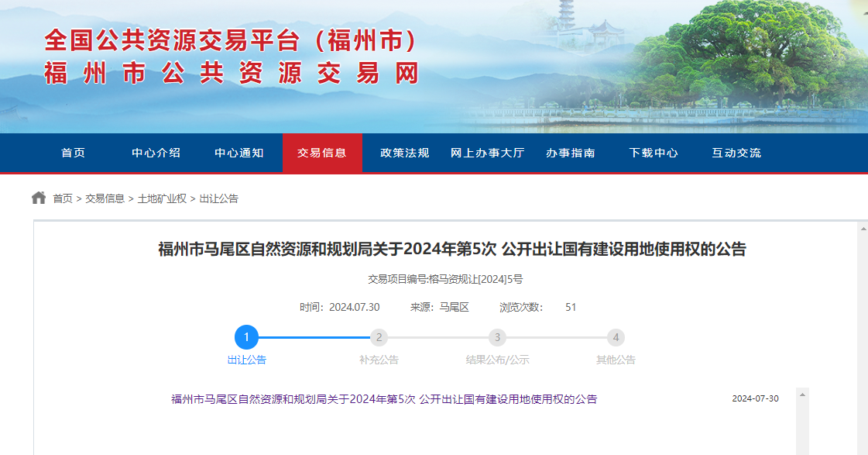
Task: Open the 办事指南 section
Action: [571, 153]
